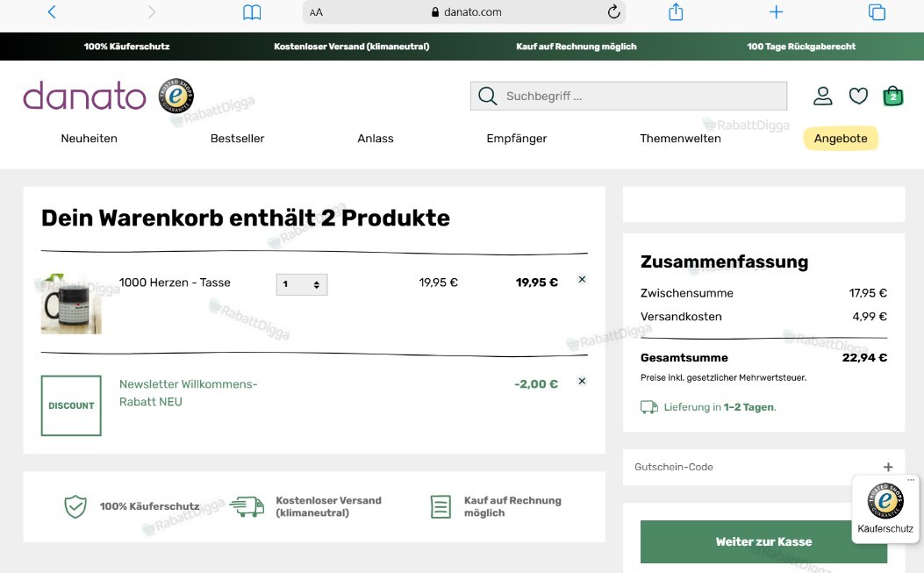Viewport: 924px width, 573px height.
Task: Click the Versandkosten 4,99 € value
Action: point(870,317)
